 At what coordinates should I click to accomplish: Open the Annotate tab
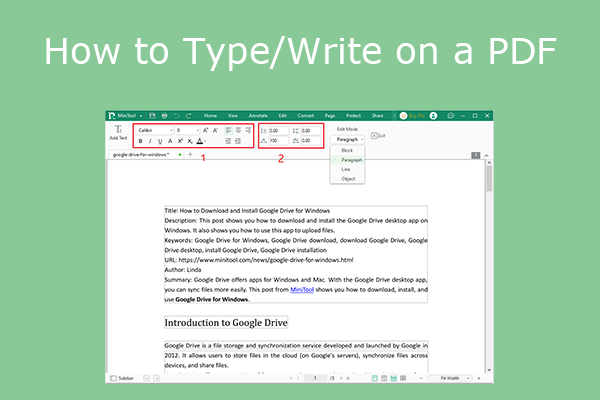point(258,116)
